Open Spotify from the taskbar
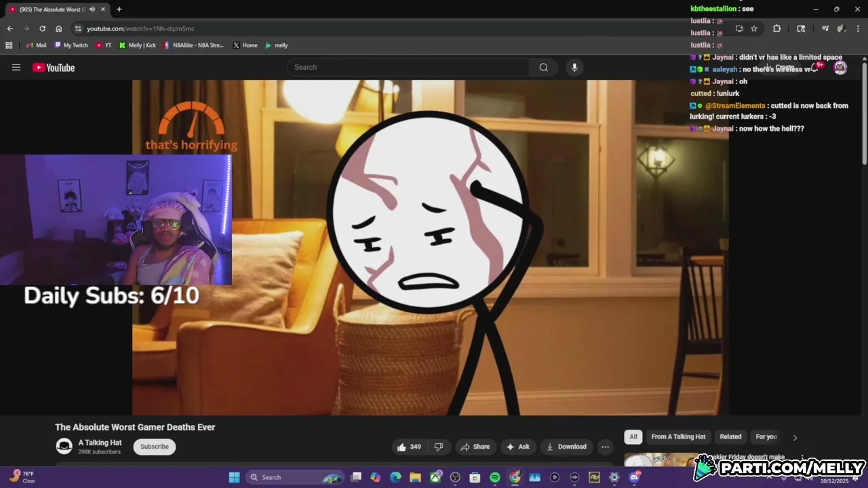868x488 pixels. coord(495,477)
